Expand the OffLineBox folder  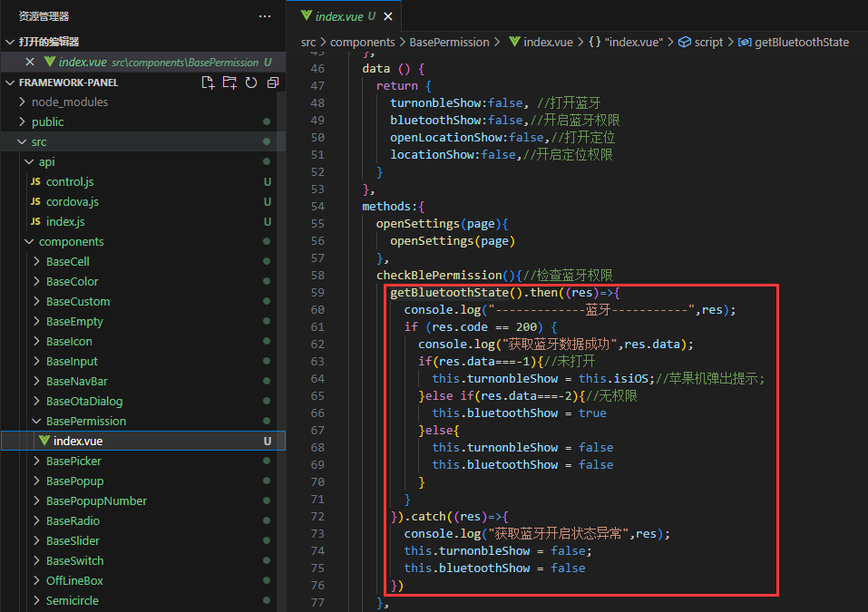point(36,580)
